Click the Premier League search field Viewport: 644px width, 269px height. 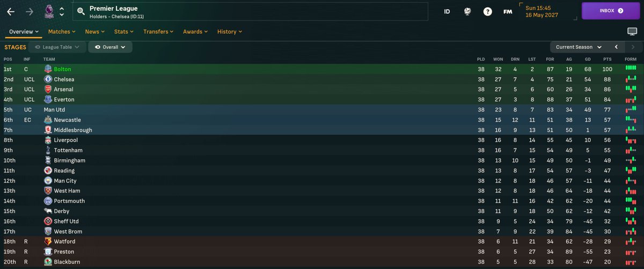[252, 11]
